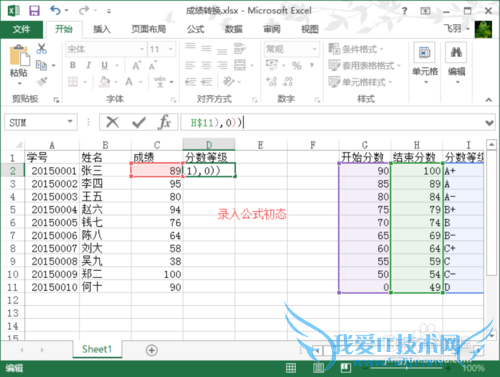Open 条件格式 conditional formatting menu
Image resolution: width=500 pixels, height=377 pixels.
356,49
